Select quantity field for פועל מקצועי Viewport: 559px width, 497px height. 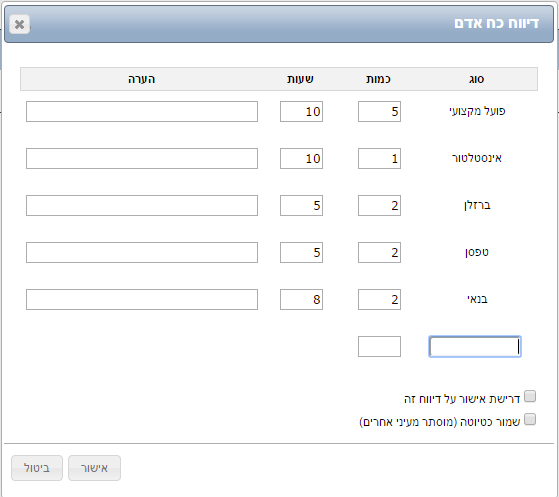click(379, 112)
